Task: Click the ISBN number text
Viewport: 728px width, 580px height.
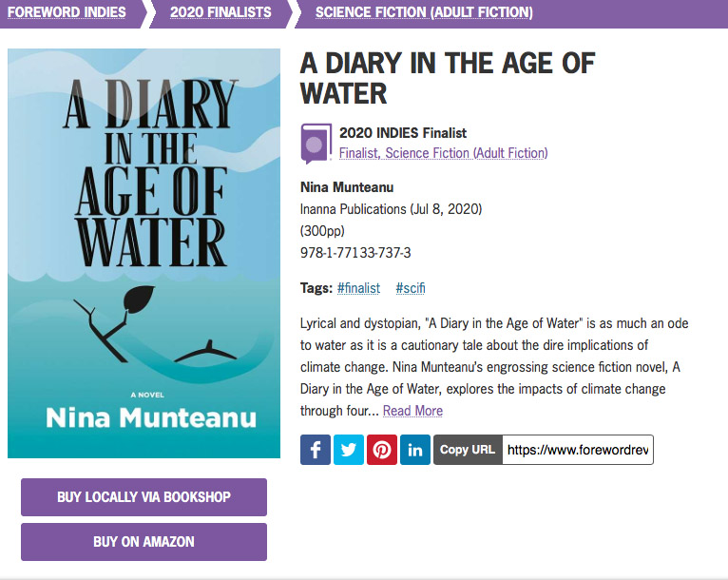Action: [355, 253]
